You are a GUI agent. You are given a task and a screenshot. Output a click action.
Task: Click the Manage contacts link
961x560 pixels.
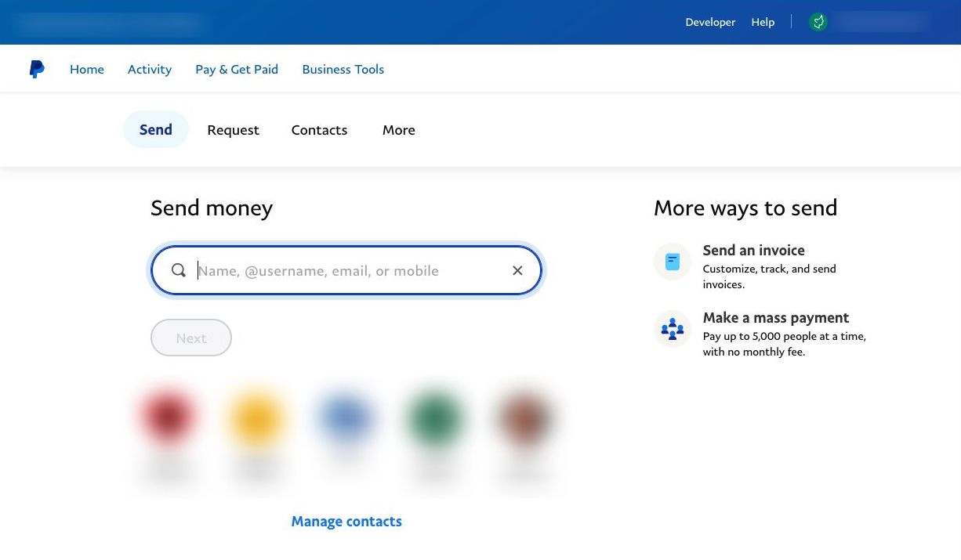346,522
